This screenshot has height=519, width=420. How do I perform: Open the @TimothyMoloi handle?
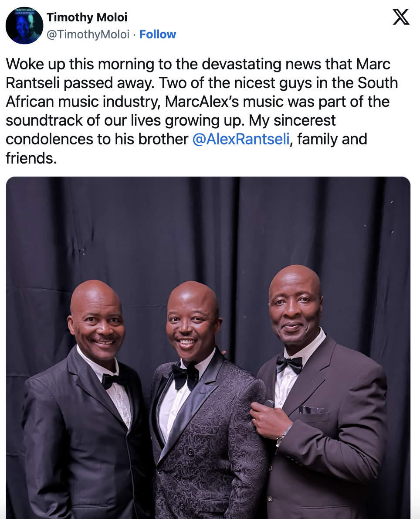point(88,34)
